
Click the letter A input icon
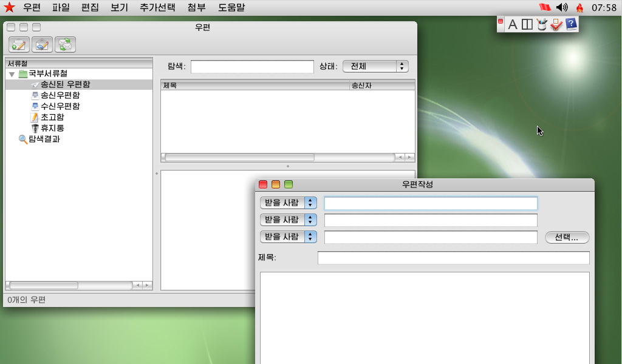coord(513,24)
